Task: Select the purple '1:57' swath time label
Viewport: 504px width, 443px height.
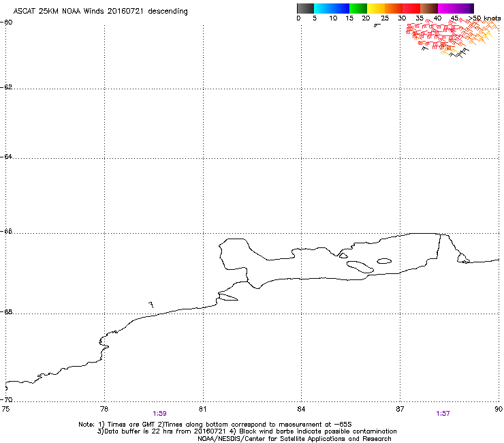Action: (x=443, y=414)
